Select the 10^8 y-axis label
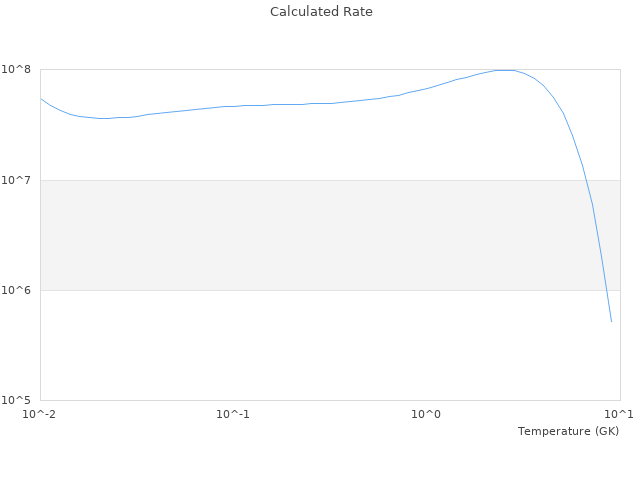Viewport: 640px width, 480px height. click(x=18, y=70)
